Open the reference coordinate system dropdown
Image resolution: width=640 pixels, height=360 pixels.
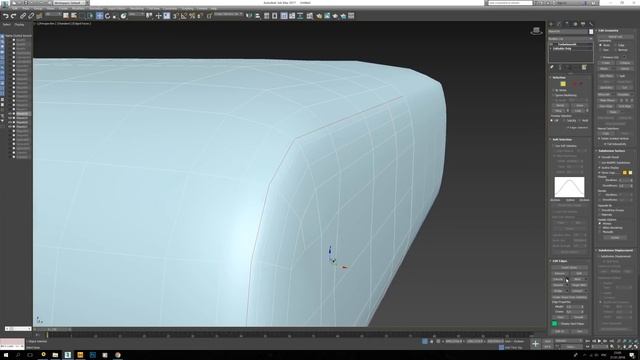tap(136, 15)
